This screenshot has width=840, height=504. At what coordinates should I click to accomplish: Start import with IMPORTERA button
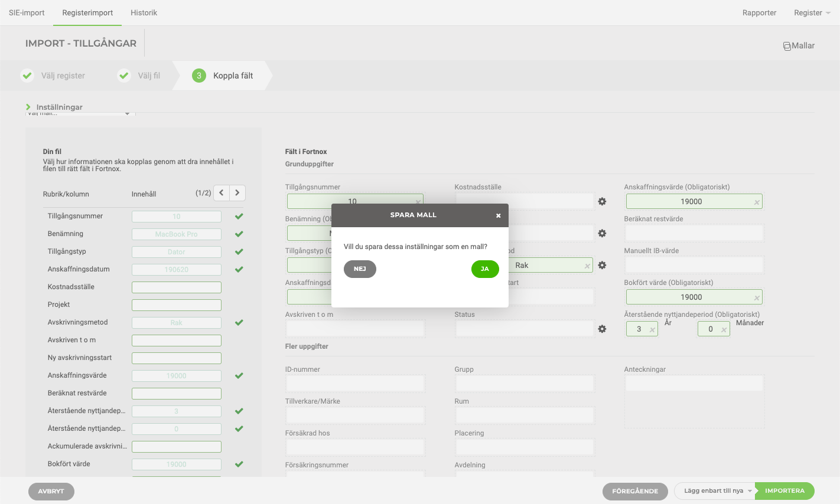click(x=784, y=491)
